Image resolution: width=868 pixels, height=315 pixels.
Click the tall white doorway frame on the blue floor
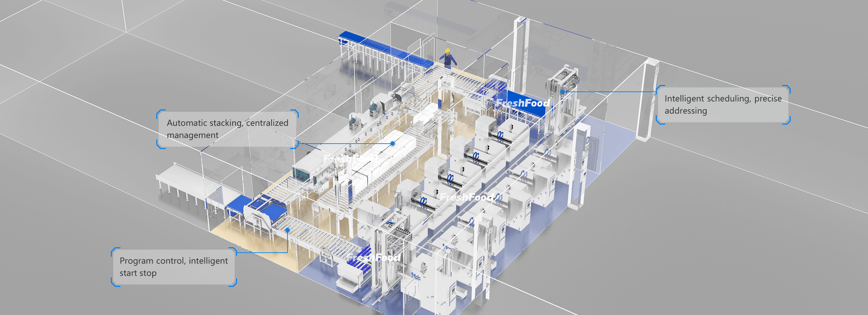click(580, 166)
